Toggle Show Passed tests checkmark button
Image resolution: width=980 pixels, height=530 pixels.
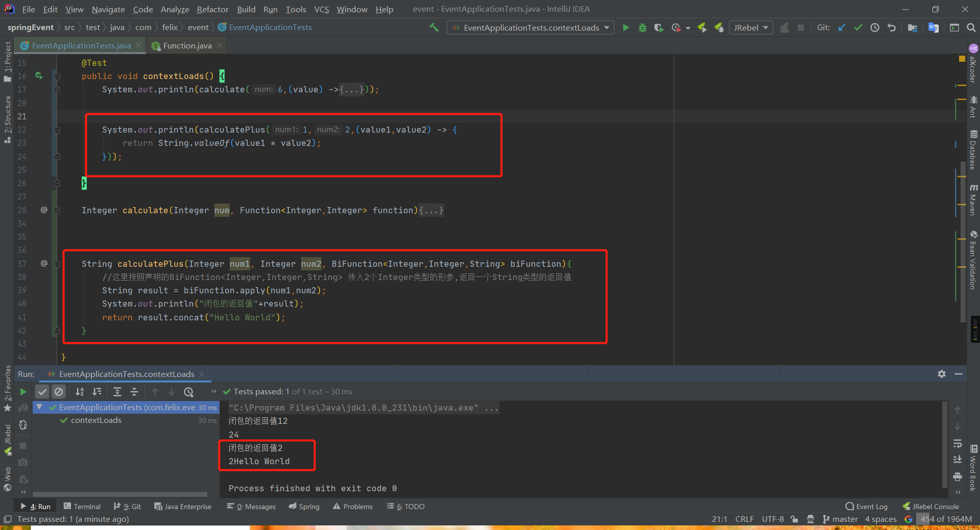pos(42,392)
